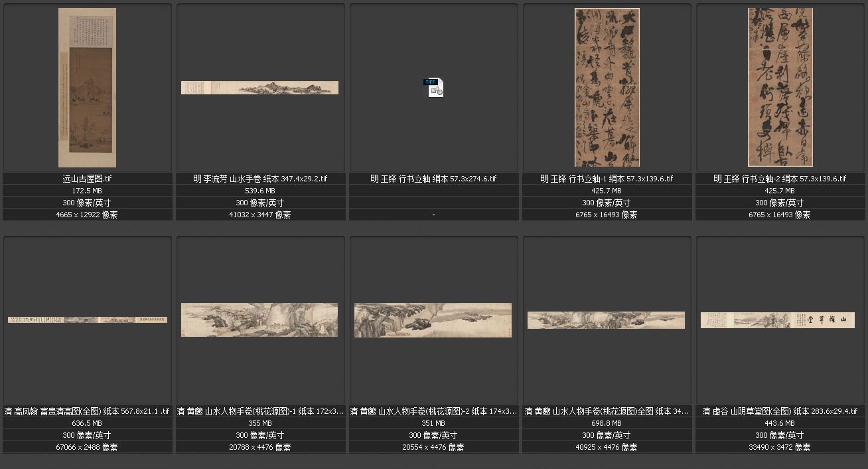Select the 高凤翰 富贵清高图 scroll thumbnail

(x=87, y=320)
